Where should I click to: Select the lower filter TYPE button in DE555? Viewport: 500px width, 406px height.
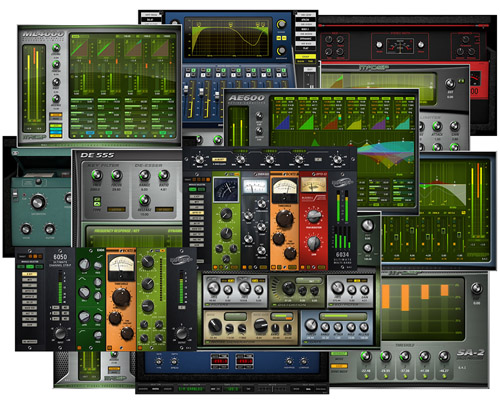(97, 204)
